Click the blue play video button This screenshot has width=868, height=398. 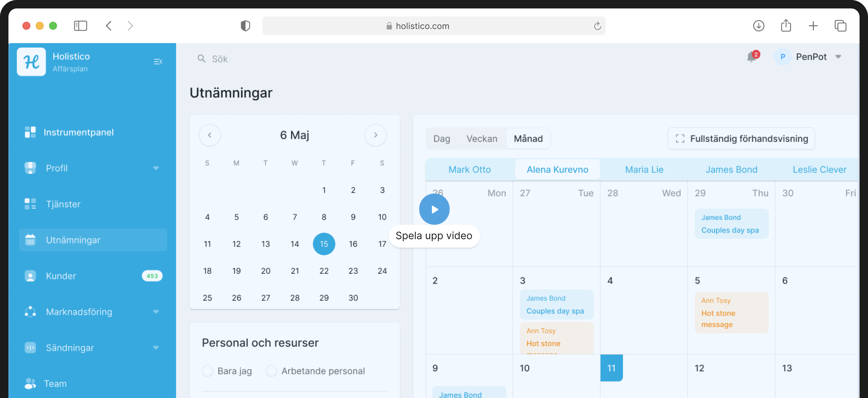(434, 209)
